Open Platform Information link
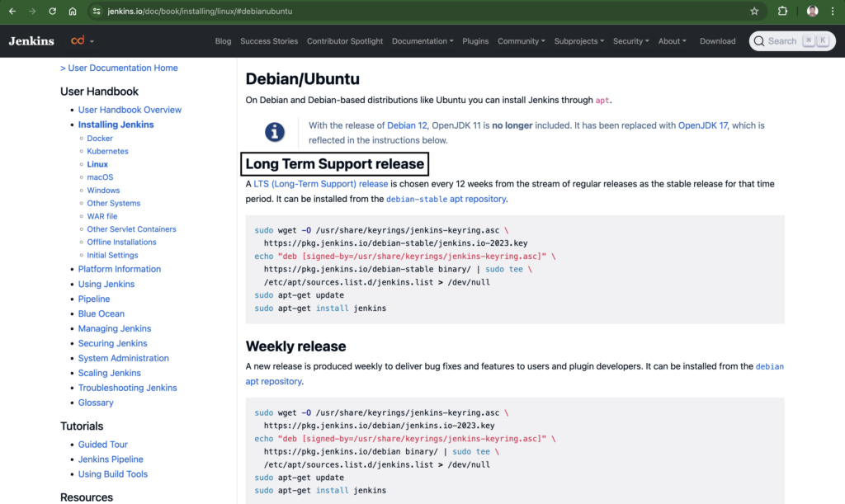This screenshot has height=504, width=845. point(120,269)
